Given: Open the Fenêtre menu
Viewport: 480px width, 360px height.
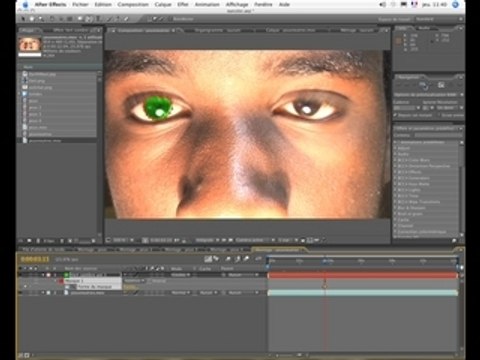Looking at the screenshot, I should [x=264, y=5].
